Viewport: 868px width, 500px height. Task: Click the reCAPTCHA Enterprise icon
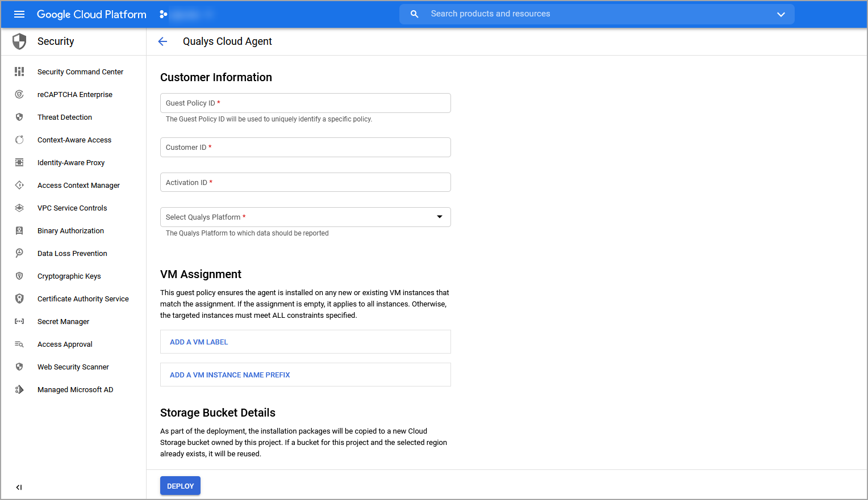click(x=19, y=94)
